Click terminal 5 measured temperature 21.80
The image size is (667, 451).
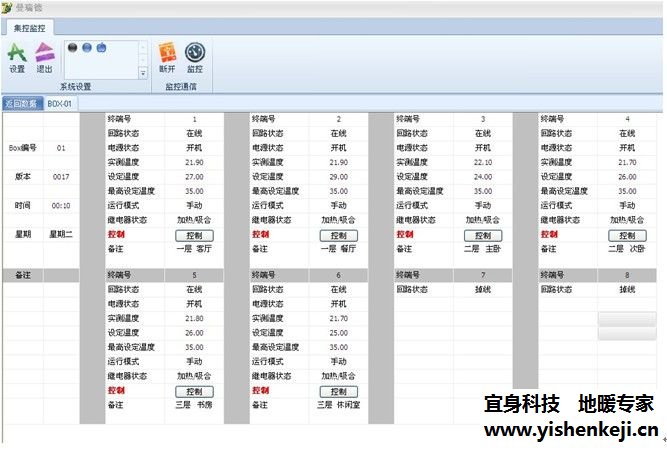pos(194,318)
